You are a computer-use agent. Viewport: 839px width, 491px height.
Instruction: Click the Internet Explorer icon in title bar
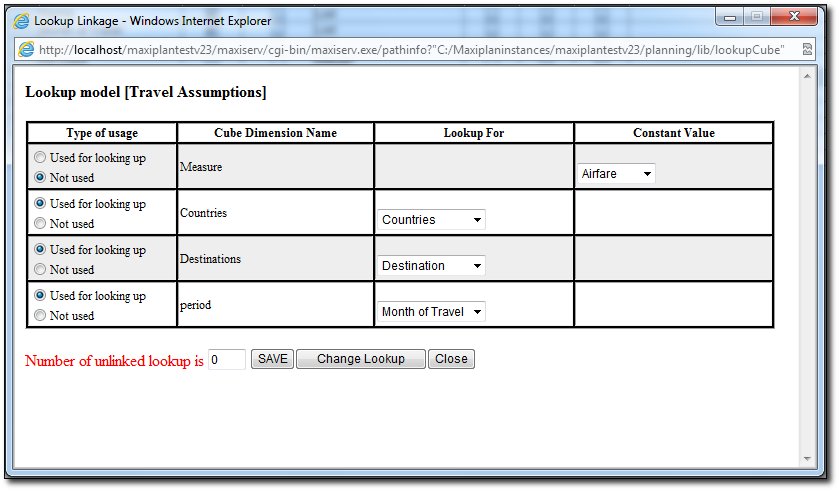pos(21,20)
